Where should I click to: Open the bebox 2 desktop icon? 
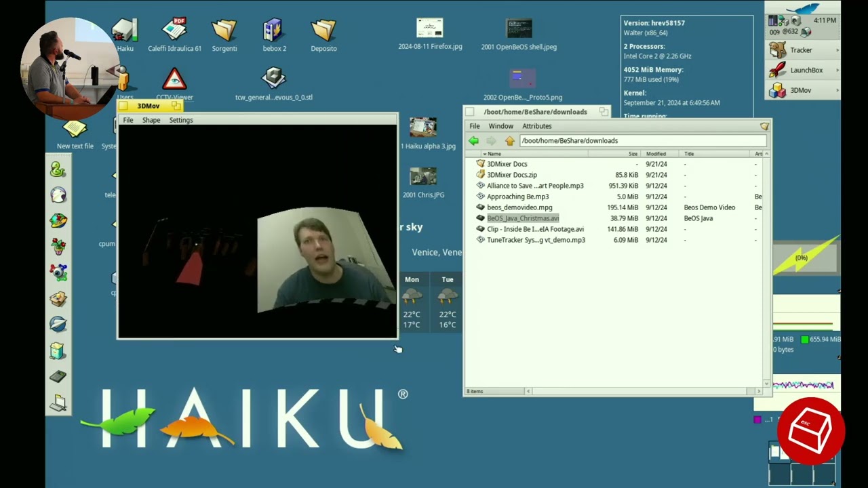(x=273, y=30)
